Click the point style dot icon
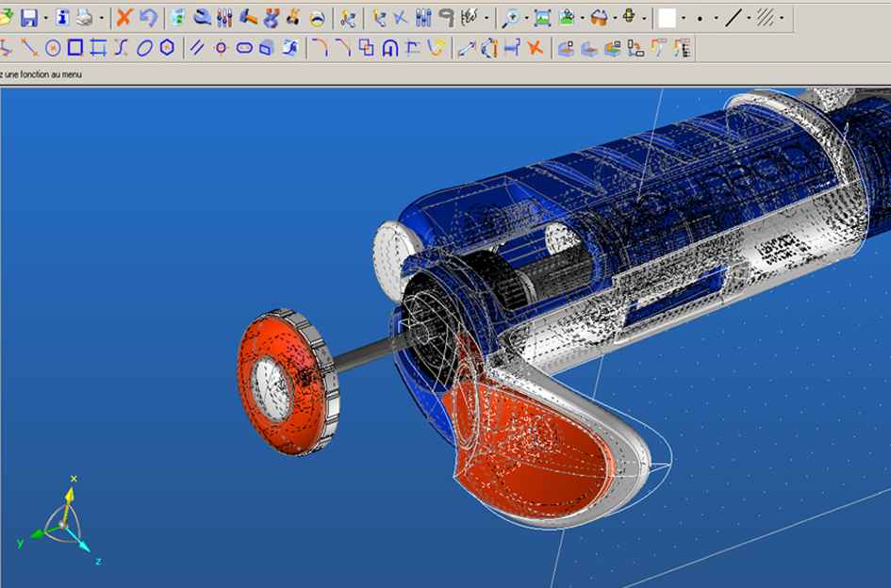Image resolution: width=891 pixels, height=588 pixels. pyautogui.click(x=700, y=18)
